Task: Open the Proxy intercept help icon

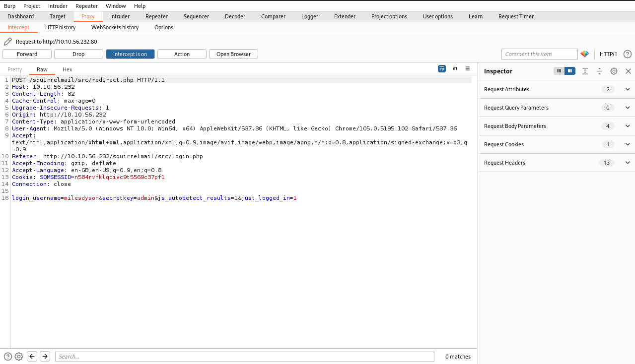Action: [x=628, y=54]
